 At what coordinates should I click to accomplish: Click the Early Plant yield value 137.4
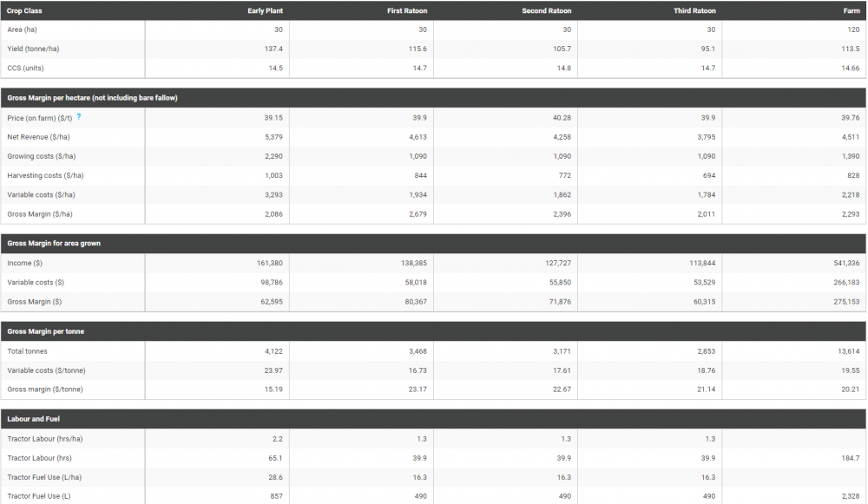tap(273, 49)
